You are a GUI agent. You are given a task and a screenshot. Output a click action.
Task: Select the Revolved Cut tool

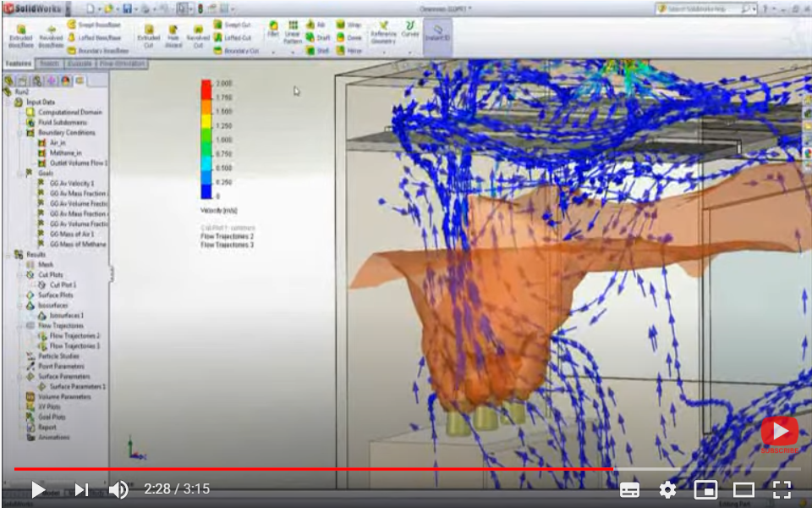point(198,36)
